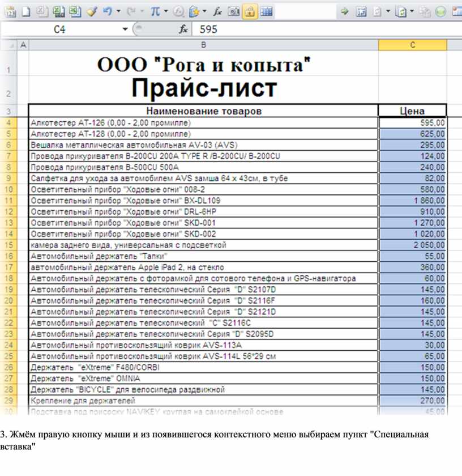
Task: Click cell Алкотестер AT-126
Action: click(x=204, y=123)
